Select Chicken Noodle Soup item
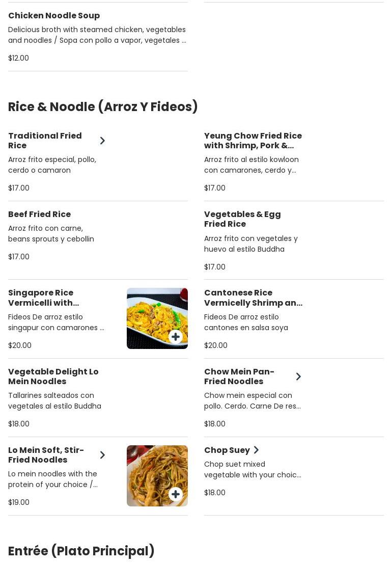The image size is (392, 565). [54, 16]
